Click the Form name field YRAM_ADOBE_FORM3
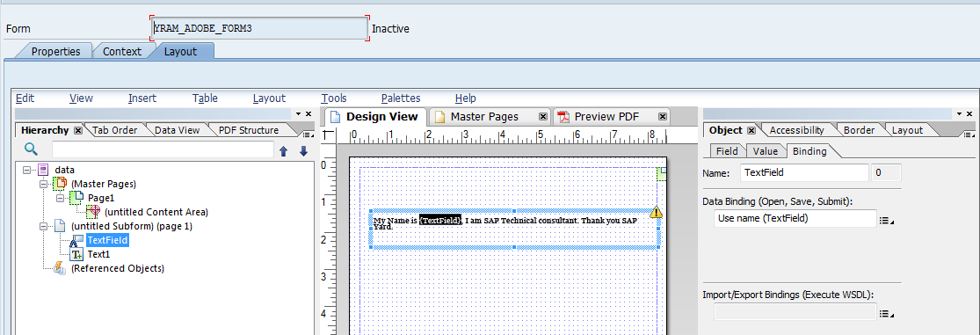980x335 pixels. [x=259, y=29]
